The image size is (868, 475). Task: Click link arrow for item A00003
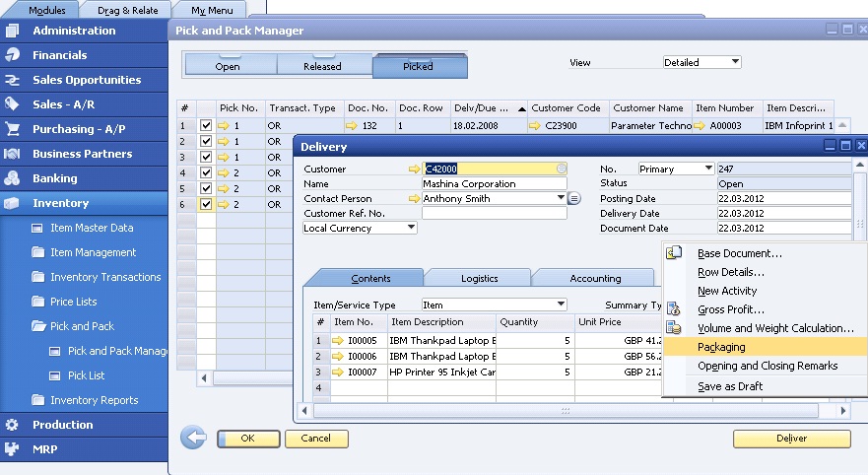point(701,126)
